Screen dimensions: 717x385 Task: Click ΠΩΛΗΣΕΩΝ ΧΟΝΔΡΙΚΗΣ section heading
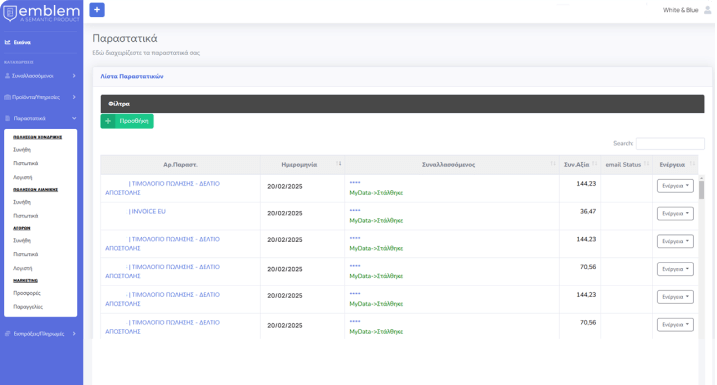(37, 137)
